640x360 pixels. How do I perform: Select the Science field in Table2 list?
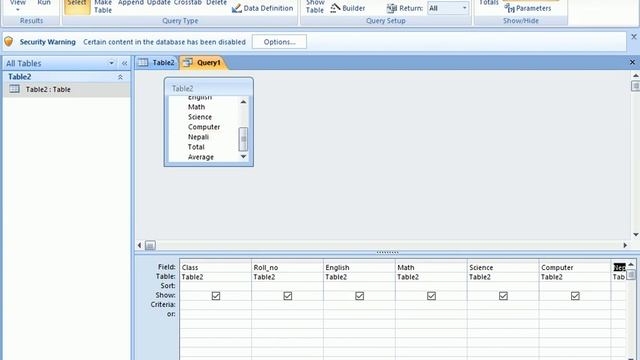(200, 117)
